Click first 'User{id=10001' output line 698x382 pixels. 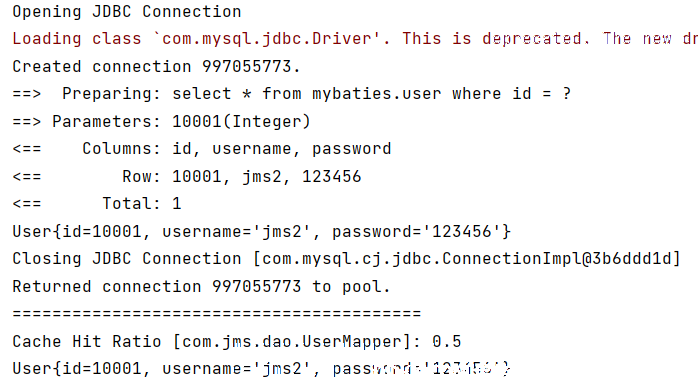(261, 232)
